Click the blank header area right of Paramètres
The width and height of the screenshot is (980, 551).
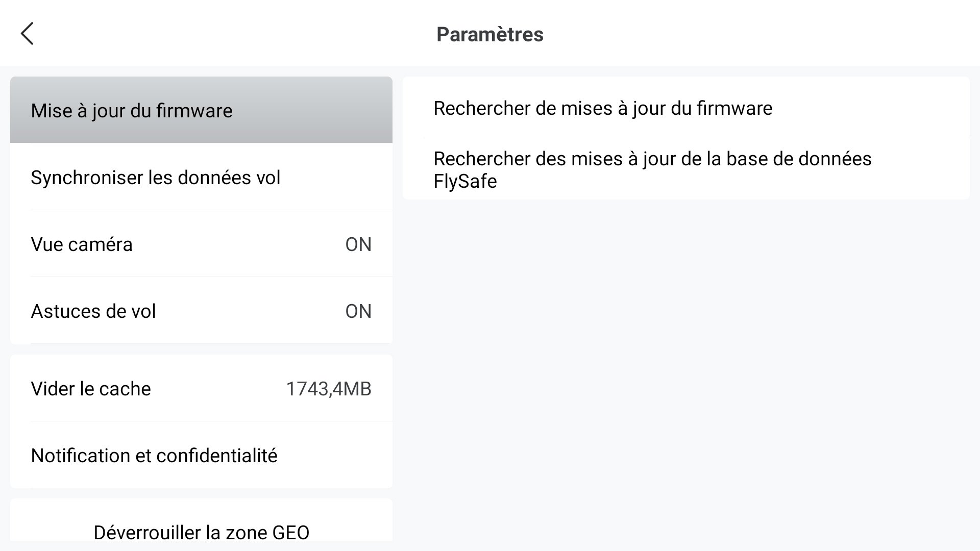coord(761,34)
